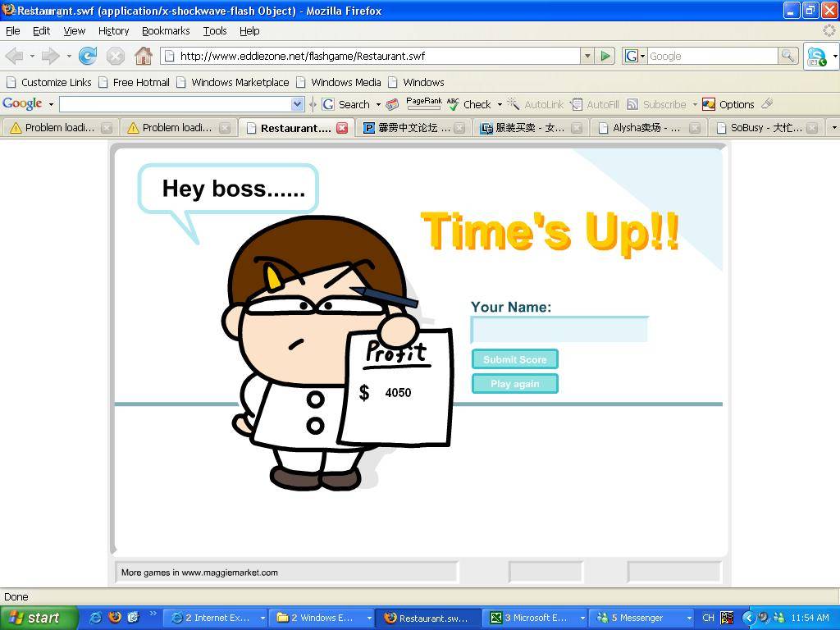Click the Play again button
Screen dimensions: 840x630
(x=515, y=384)
